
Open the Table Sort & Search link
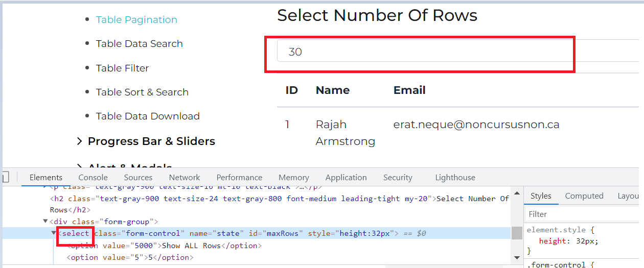tap(142, 92)
